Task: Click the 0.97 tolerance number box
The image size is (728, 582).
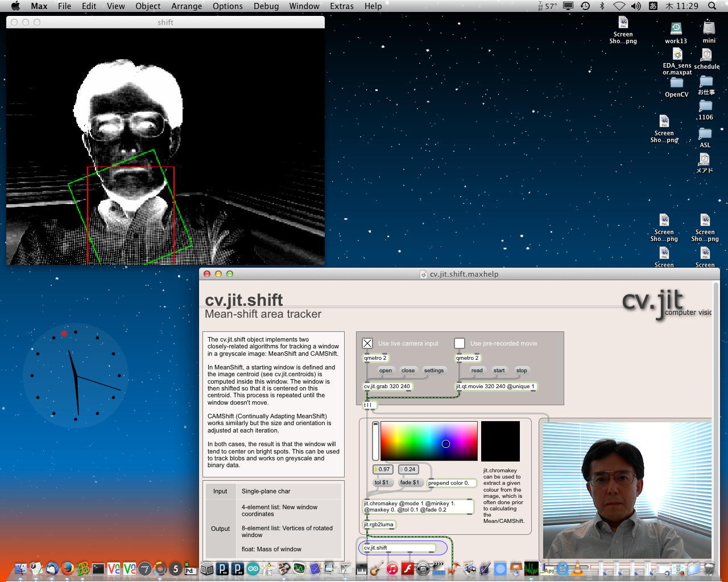Action: [x=384, y=469]
